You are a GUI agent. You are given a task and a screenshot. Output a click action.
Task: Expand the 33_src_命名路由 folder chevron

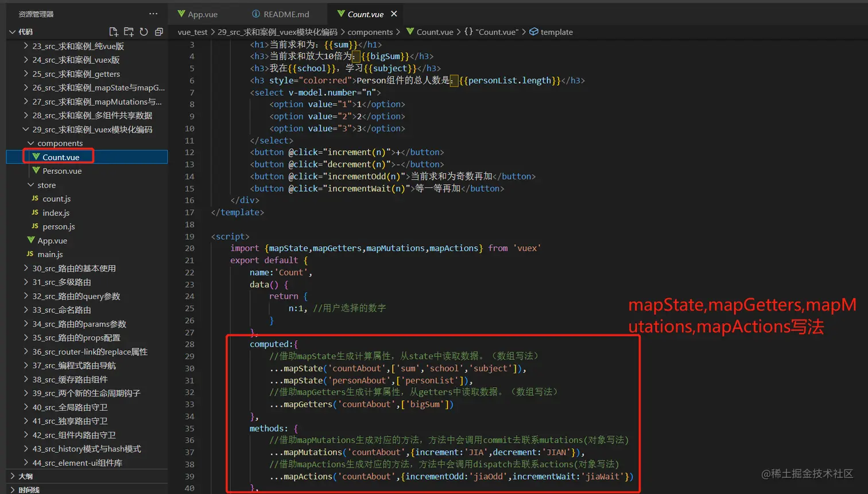tap(26, 310)
